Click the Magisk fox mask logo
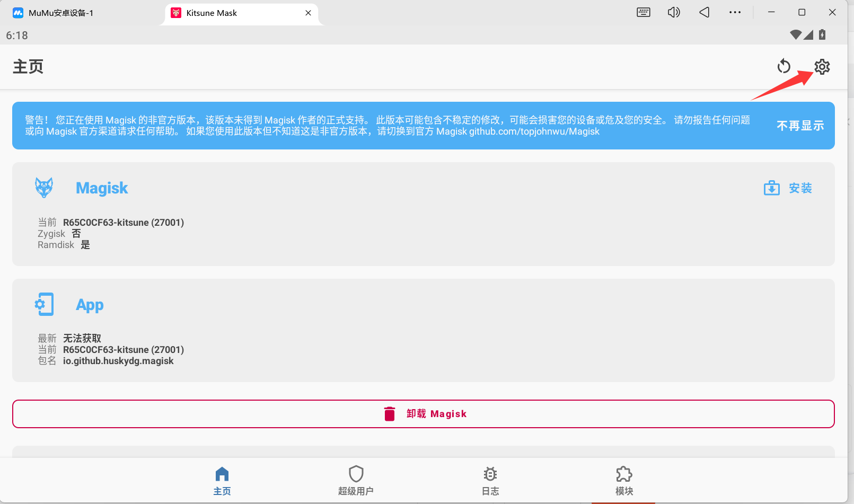This screenshot has width=854, height=504. click(x=44, y=188)
